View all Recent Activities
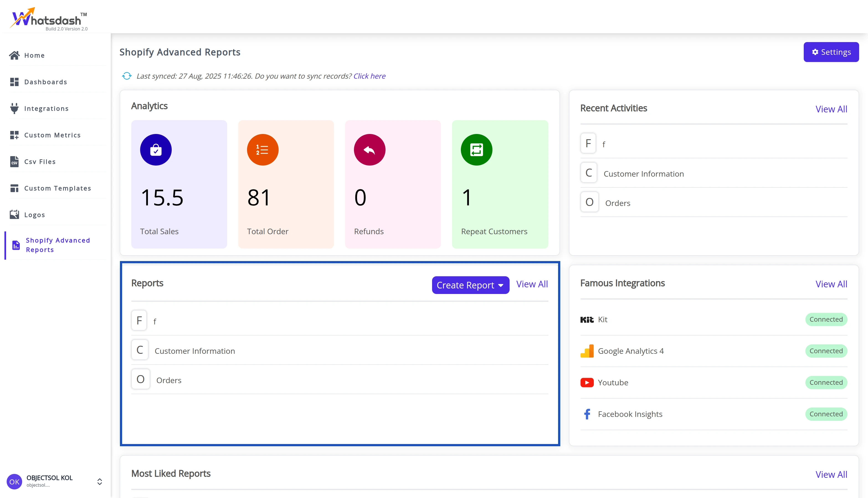The height and width of the screenshot is (498, 868). click(x=831, y=109)
